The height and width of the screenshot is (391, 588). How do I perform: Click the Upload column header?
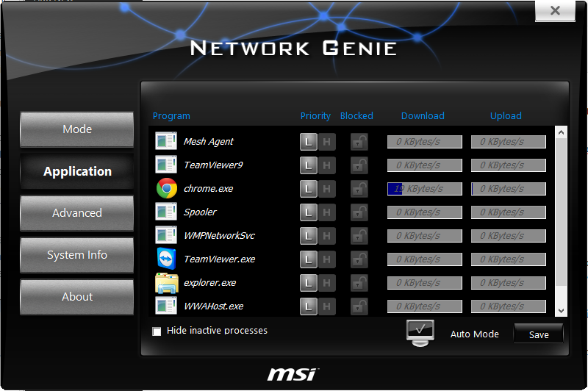[506, 116]
